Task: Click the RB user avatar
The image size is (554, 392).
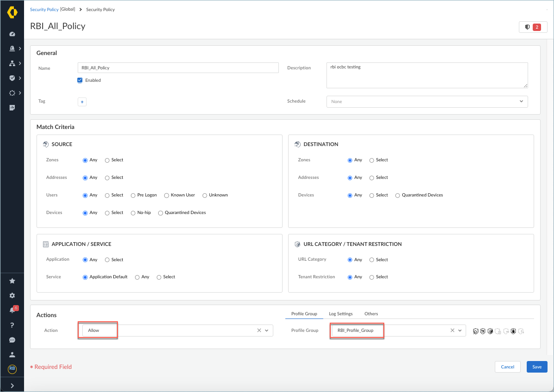Action: coord(12,369)
